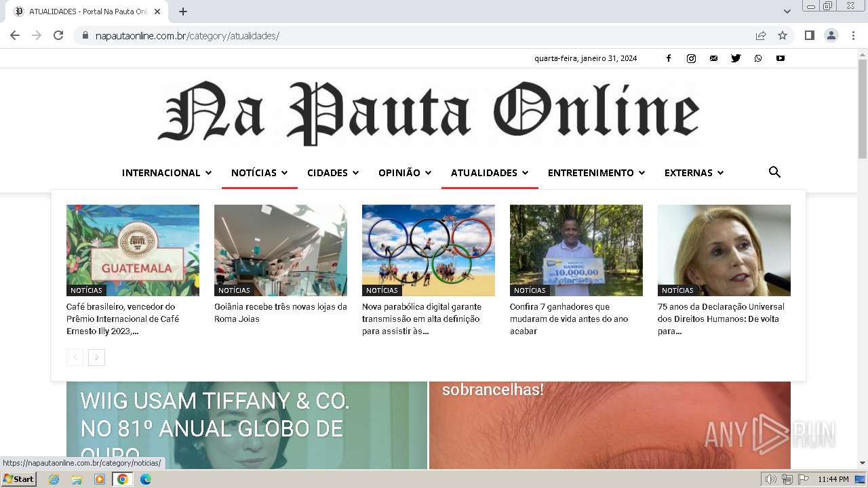Reload the page with refresh icon
The width and height of the screenshot is (868, 488).
point(58,35)
